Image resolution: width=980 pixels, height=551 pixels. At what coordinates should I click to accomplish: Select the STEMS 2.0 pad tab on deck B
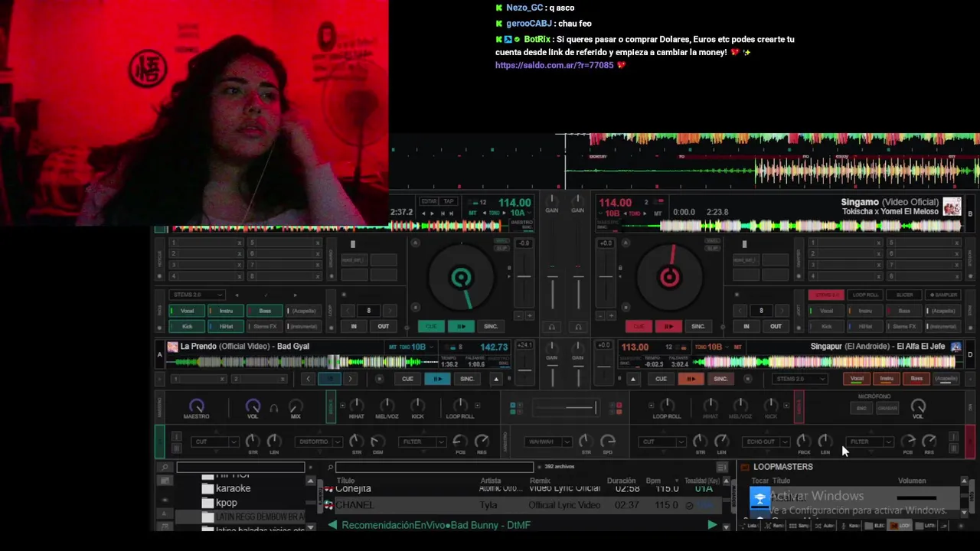(827, 295)
